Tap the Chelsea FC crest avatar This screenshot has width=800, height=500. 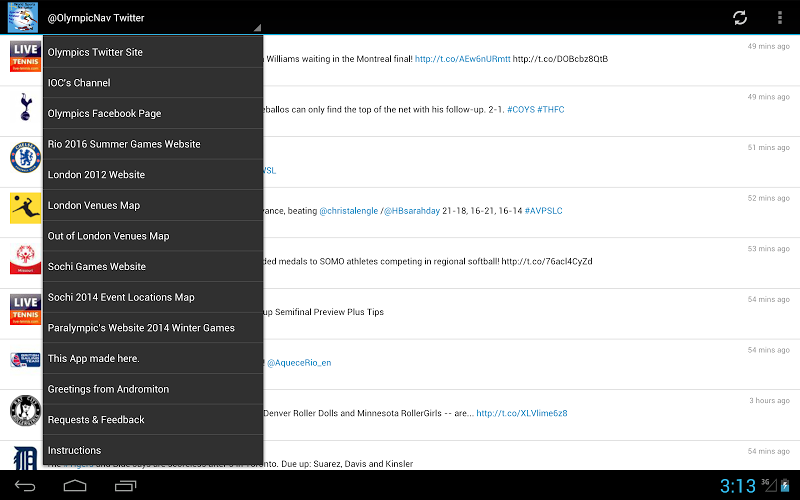pos(24,158)
